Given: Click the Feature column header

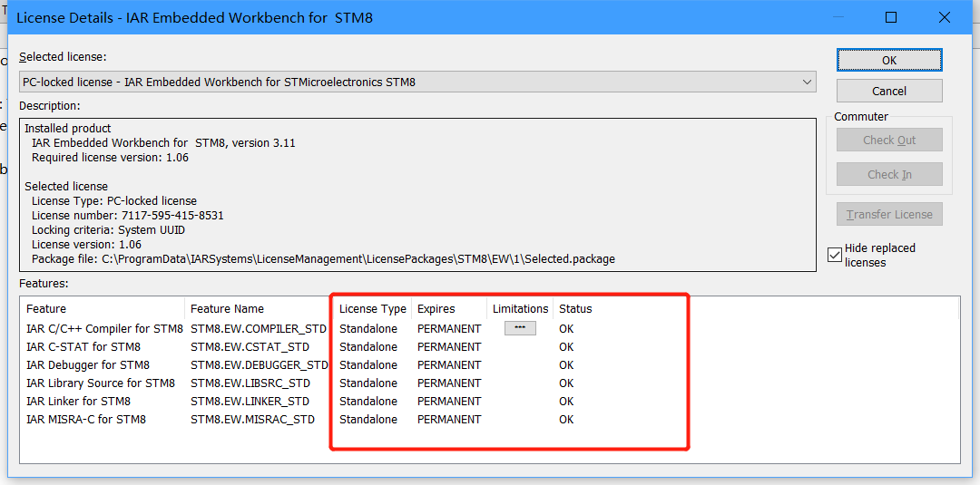Looking at the screenshot, I should coord(103,308).
